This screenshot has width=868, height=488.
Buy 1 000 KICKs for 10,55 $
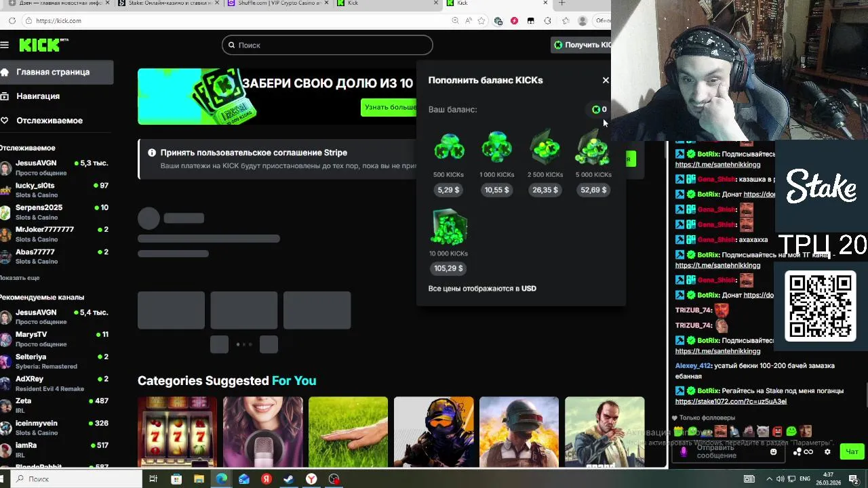pyautogui.click(x=496, y=190)
